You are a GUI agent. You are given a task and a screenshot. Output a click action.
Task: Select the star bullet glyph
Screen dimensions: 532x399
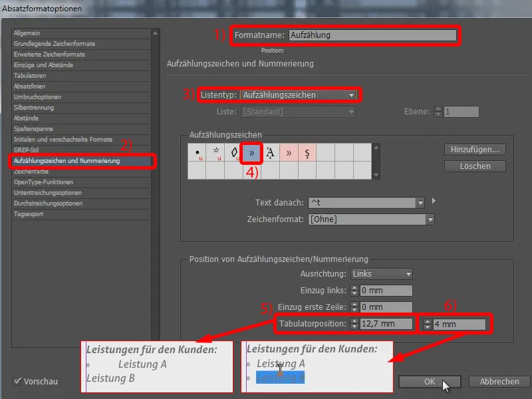tap(215, 153)
